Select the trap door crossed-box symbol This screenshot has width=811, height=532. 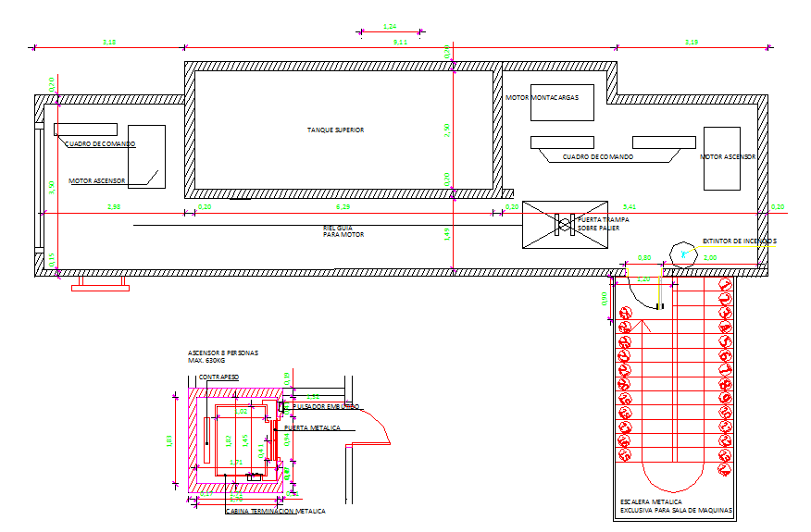point(565,225)
